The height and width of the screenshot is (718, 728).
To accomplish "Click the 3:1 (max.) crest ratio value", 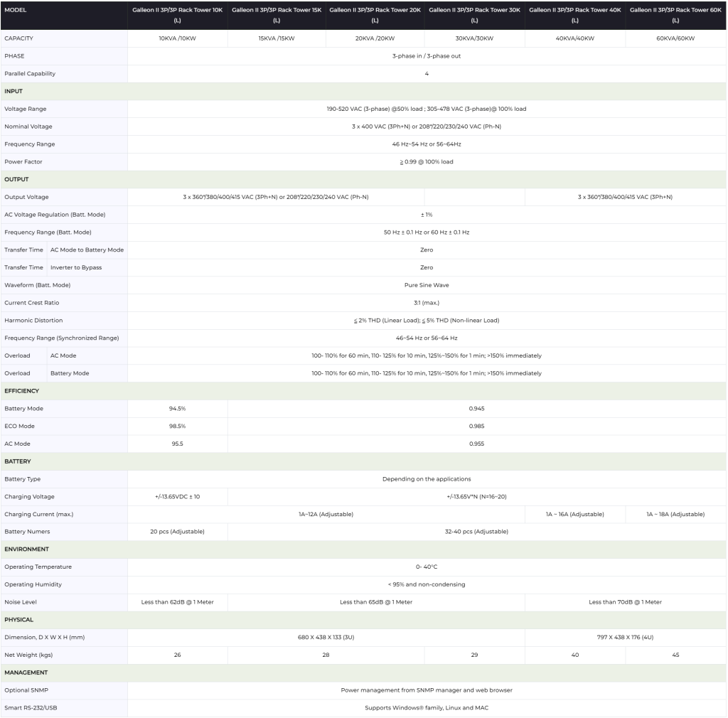I will point(427,303).
